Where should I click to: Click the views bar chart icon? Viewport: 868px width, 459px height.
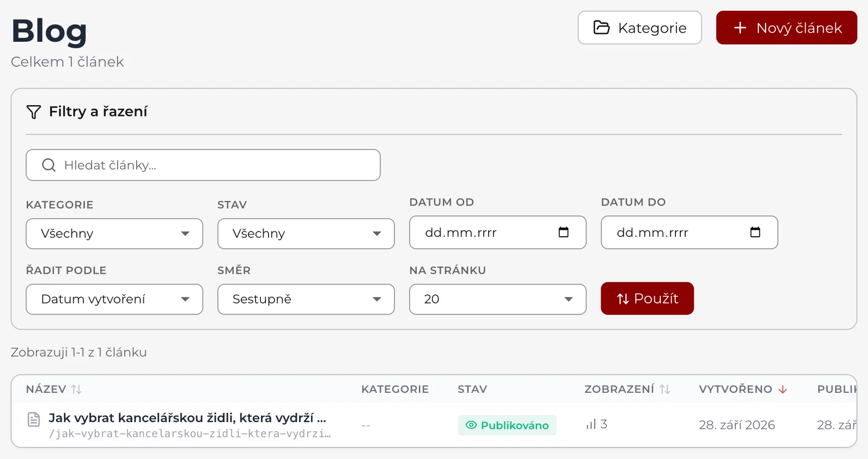click(x=591, y=424)
